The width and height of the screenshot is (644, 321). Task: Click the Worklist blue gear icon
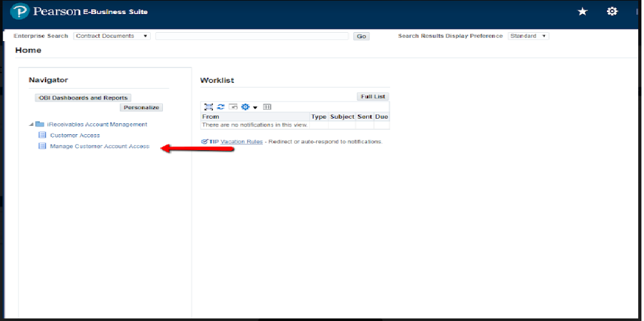245,107
